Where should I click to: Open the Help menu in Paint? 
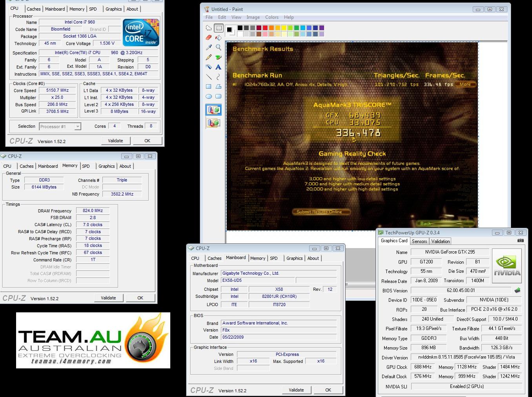click(289, 17)
